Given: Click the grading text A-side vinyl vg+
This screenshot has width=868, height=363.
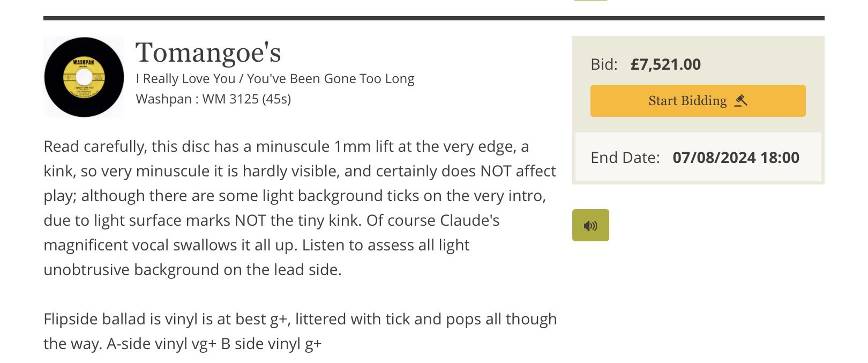Looking at the screenshot, I should tap(161, 344).
